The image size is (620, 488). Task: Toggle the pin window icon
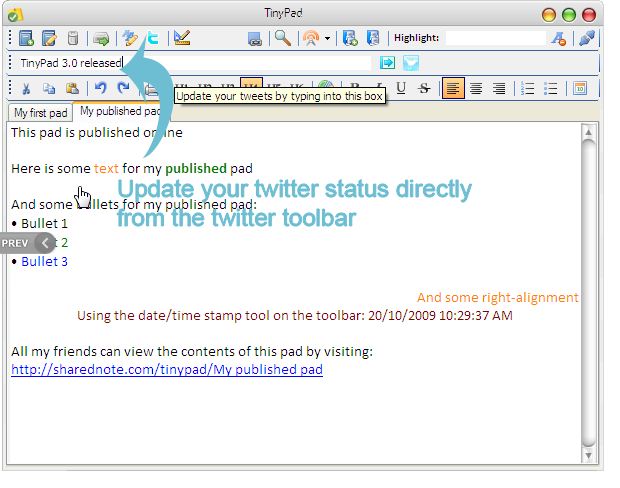(587, 38)
